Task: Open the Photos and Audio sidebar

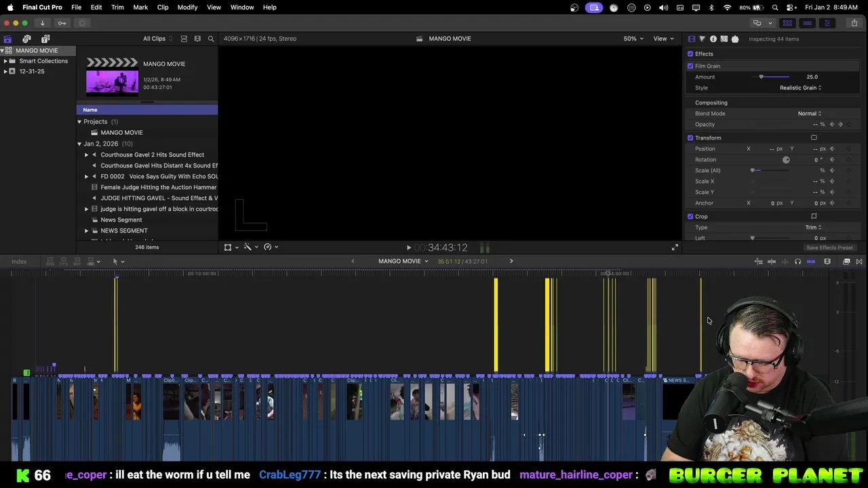Action: pos(26,39)
